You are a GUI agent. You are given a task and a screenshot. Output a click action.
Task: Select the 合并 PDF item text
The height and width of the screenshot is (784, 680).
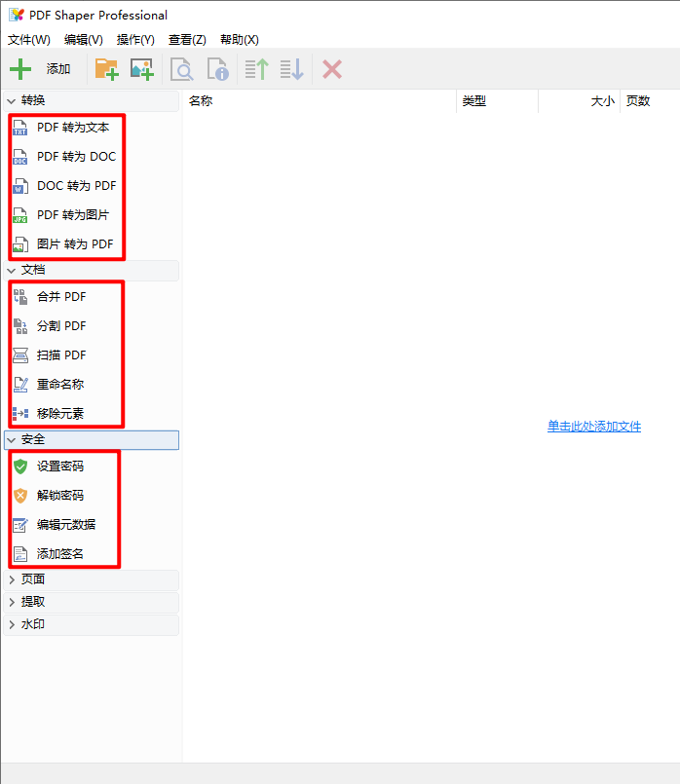[x=61, y=296]
